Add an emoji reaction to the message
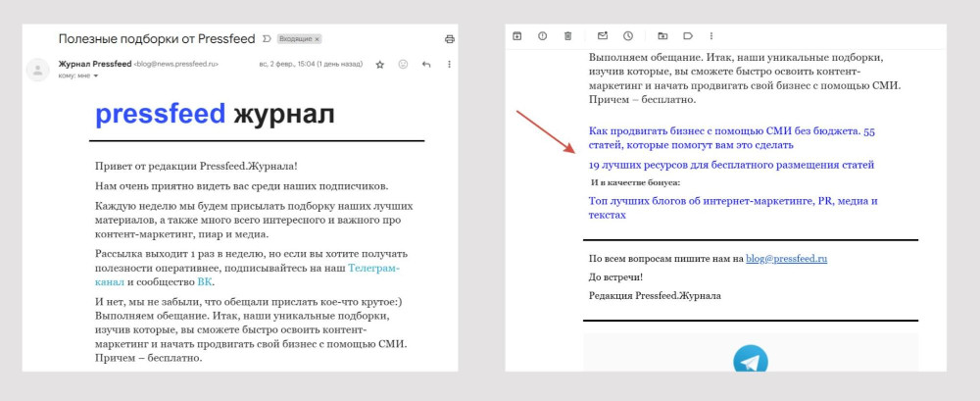 pyautogui.click(x=403, y=65)
